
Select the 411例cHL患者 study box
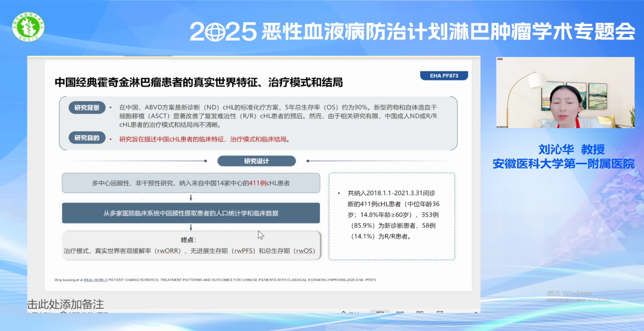pos(191,183)
